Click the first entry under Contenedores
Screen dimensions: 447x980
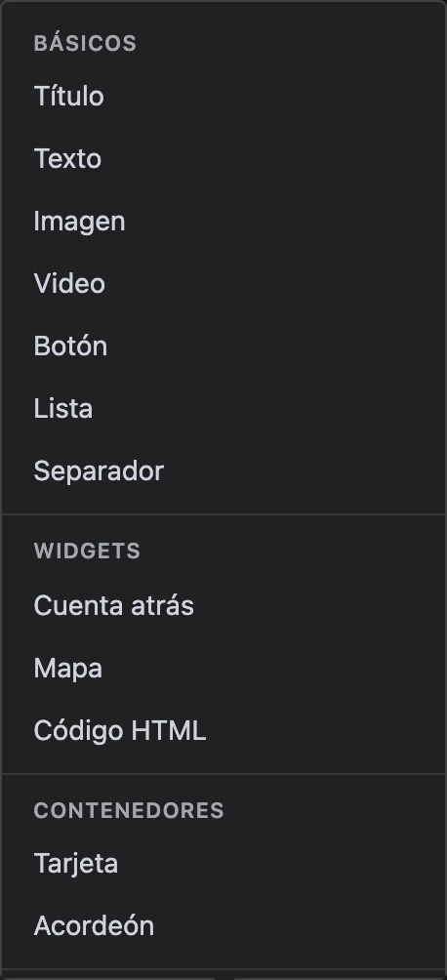point(223,864)
